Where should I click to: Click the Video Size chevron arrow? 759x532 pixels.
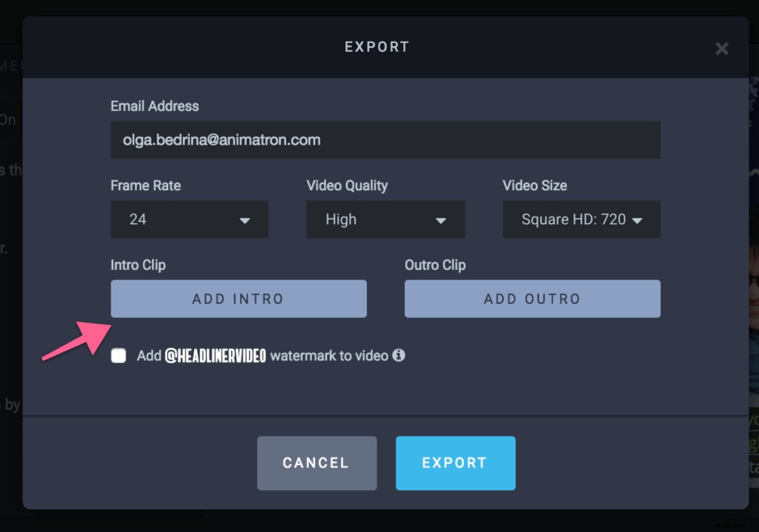637,219
